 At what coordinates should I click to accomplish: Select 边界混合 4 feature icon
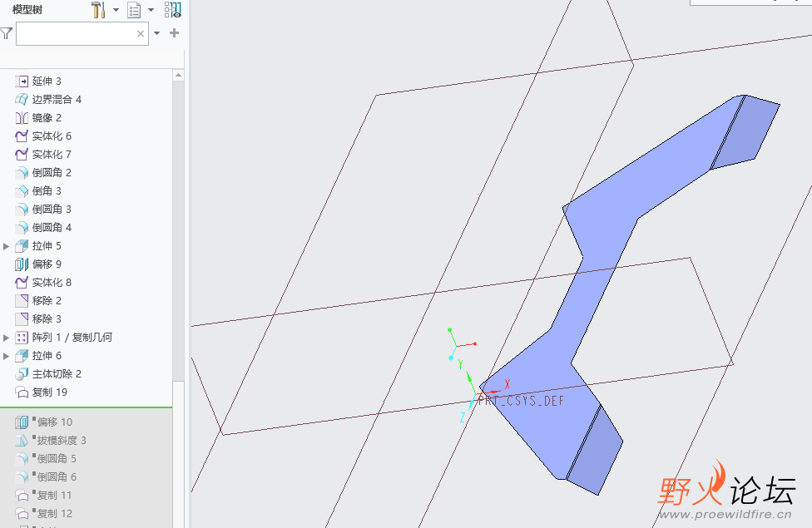click(x=22, y=100)
